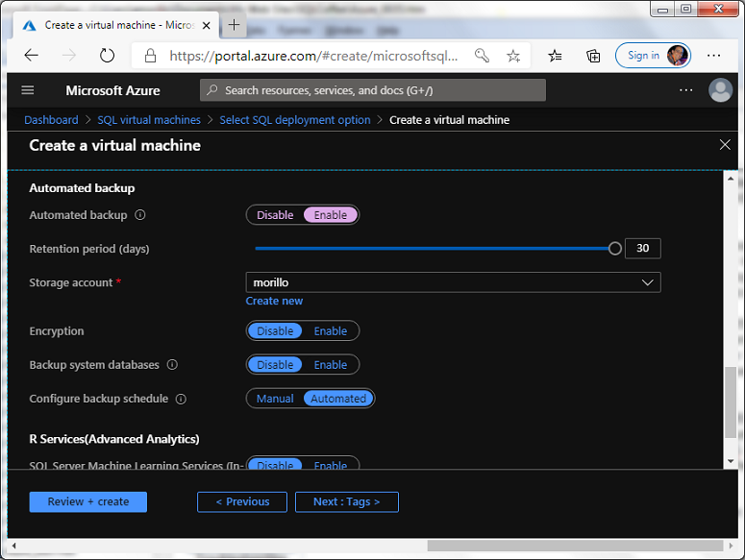
Task: Close the Create a virtual machine tab
Action: point(207,26)
